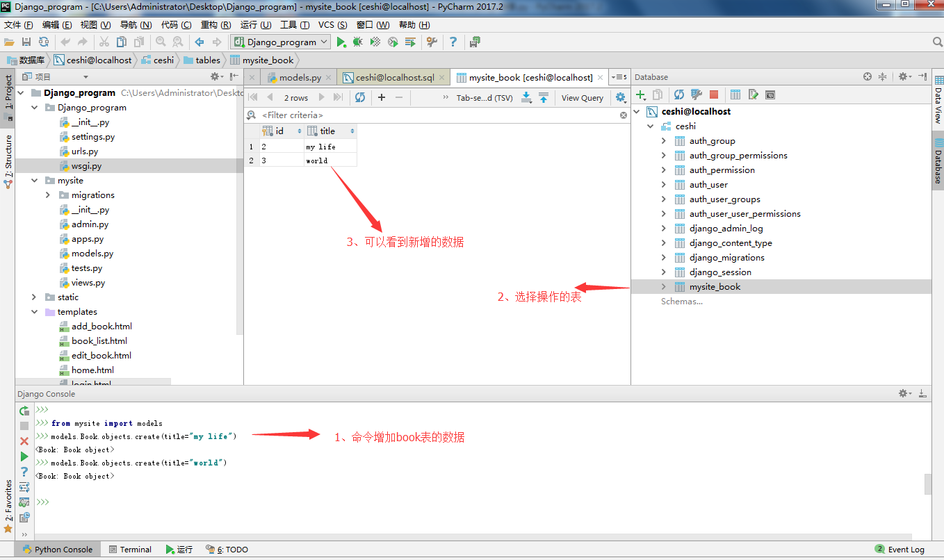This screenshot has height=560, width=944.
Task: Add a new row to mysite_book table
Action: tap(382, 97)
